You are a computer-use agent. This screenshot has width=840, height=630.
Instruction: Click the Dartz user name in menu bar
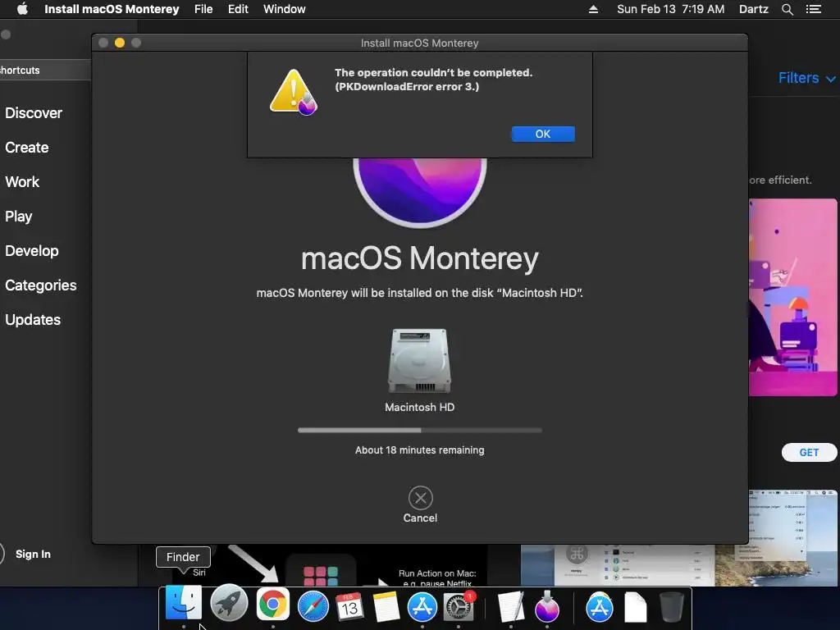tap(753, 9)
